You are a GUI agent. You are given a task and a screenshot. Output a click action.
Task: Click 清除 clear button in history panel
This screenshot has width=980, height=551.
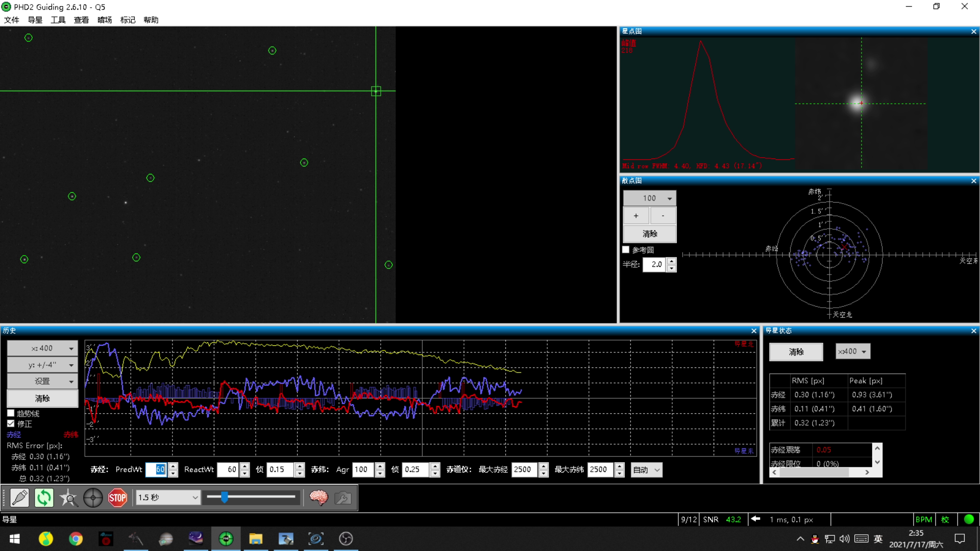(x=42, y=398)
